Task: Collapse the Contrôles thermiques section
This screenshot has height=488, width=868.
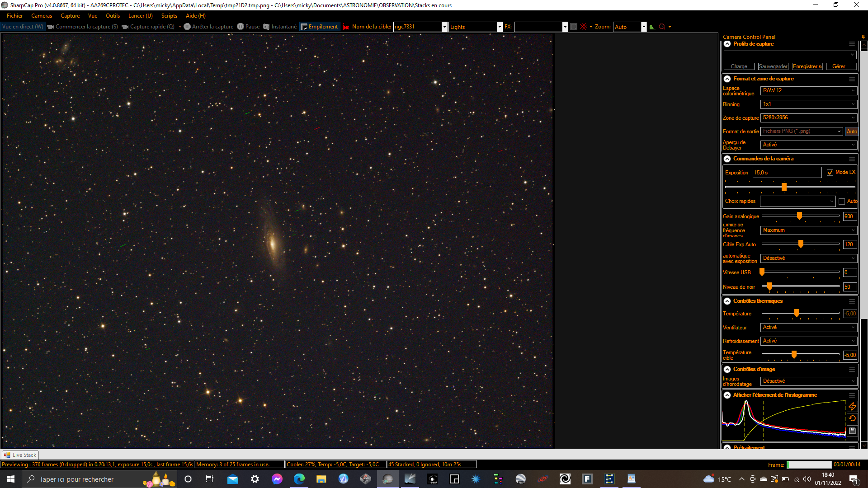Action: 727,301
